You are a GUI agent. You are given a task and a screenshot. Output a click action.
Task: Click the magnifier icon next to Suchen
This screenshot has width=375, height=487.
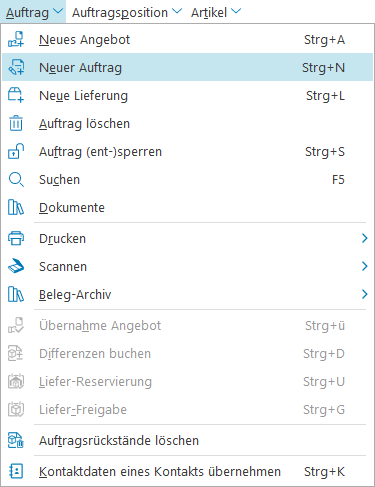pyautogui.click(x=16, y=179)
